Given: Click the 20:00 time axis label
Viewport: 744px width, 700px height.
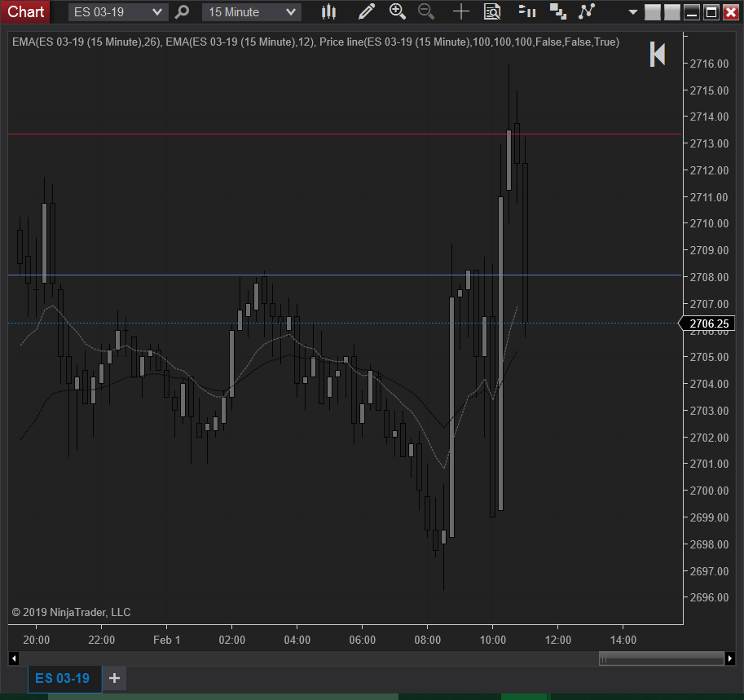Looking at the screenshot, I should [x=36, y=640].
